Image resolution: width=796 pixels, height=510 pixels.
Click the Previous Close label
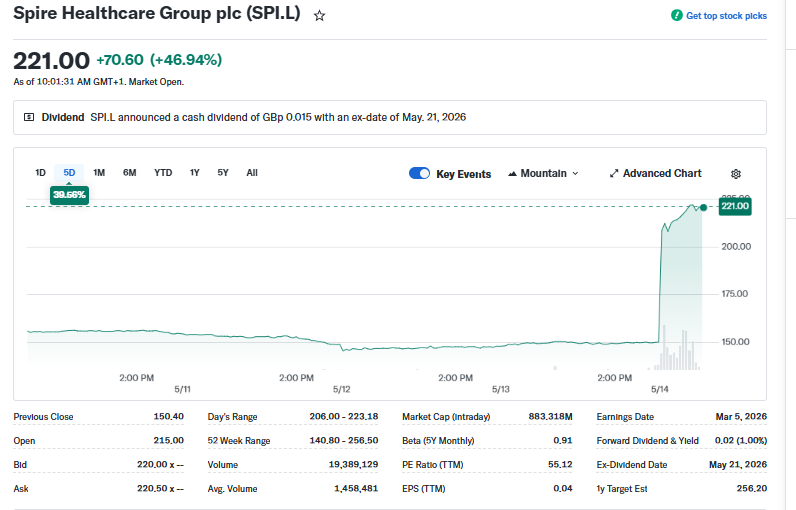pyautogui.click(x=43, y=417)
